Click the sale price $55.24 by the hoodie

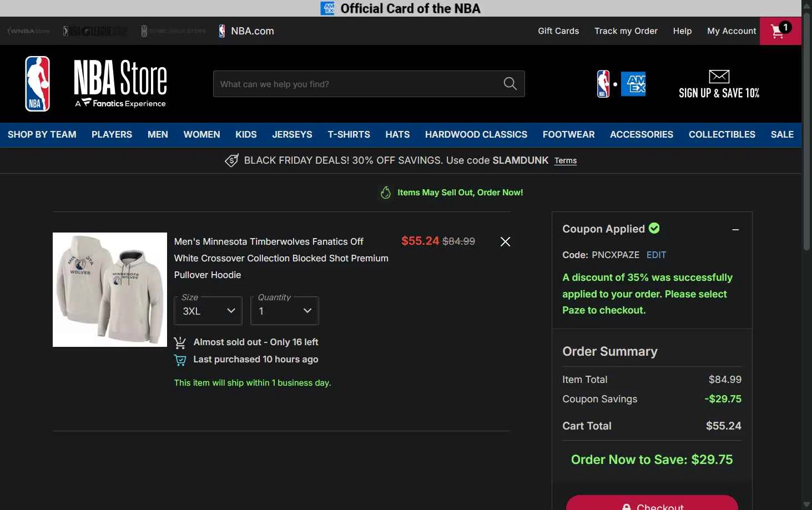coord(420,241)
